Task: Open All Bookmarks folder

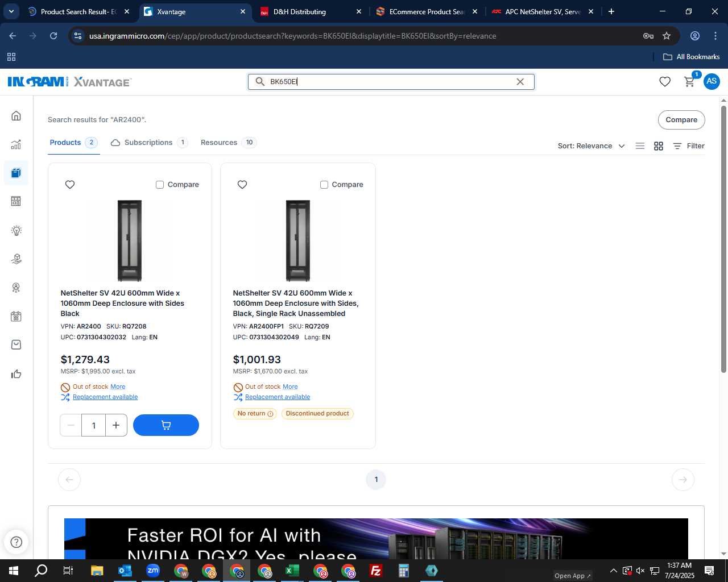Action: 692,57
